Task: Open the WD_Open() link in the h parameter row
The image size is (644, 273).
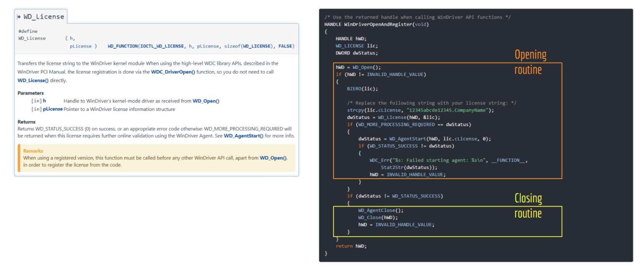Action: pos(206,100)
